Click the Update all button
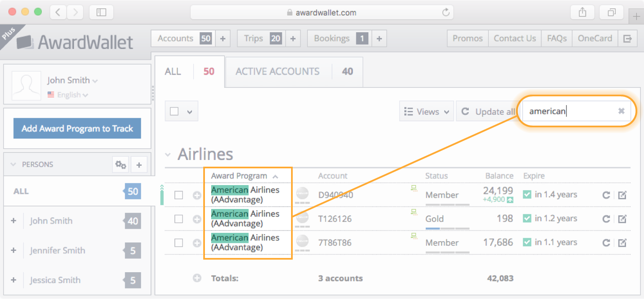 click(487, 111)
